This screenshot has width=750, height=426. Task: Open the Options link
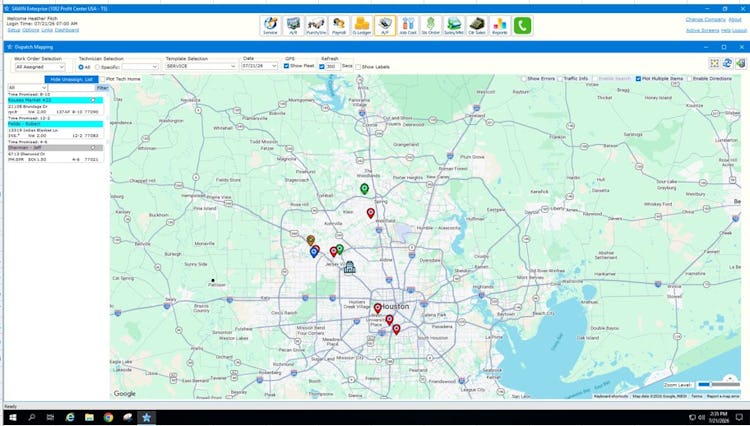pos(31,30)
